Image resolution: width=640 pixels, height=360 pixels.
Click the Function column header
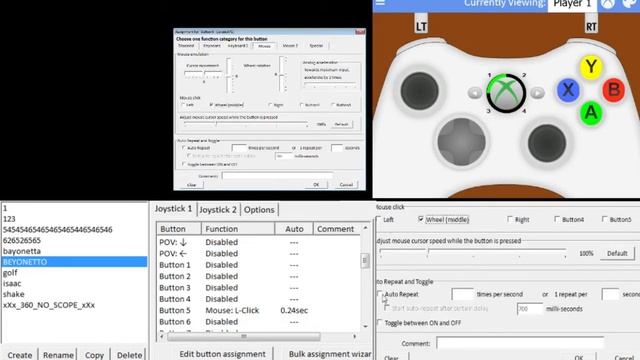[x=238, y=229]
